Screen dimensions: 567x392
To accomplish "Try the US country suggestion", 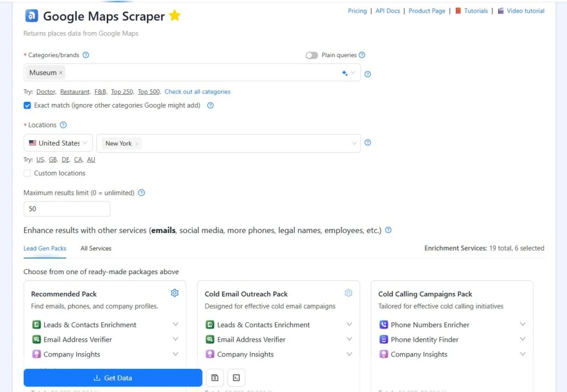I will point(40,159).
